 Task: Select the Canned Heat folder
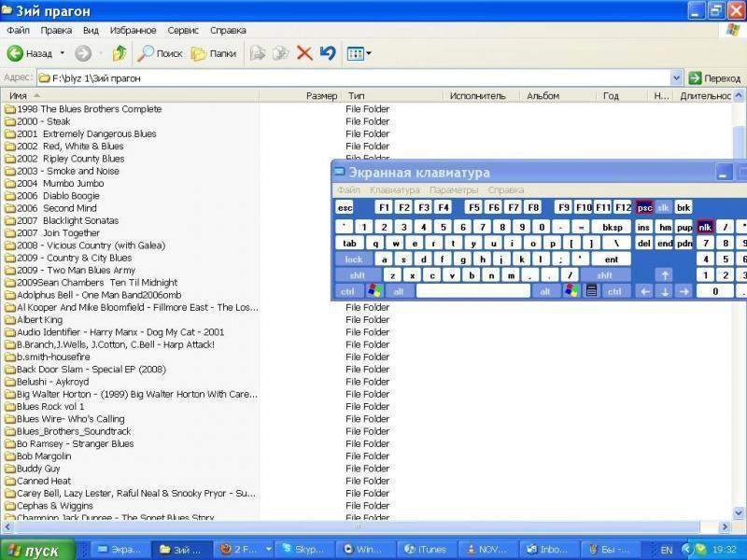click(x=38, y=481)
